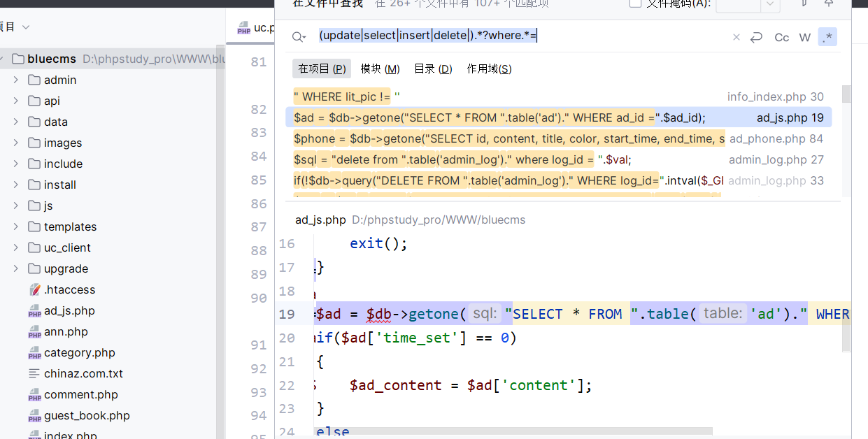Expand the admin folder
This screenshot has height=439, width=868.
tap(15, 80)
